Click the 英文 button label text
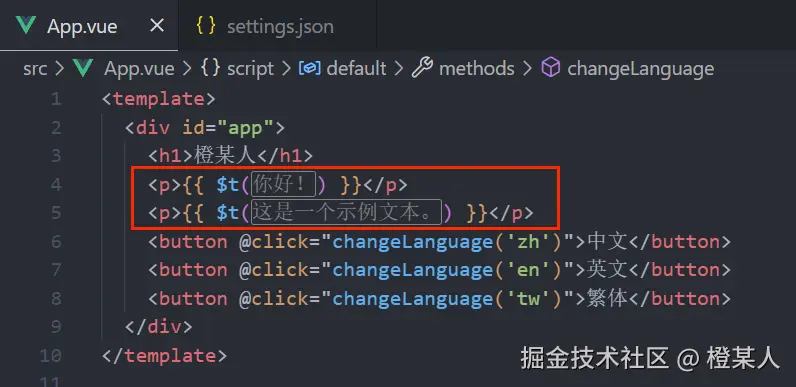Viewport: 796px width, 387px height. [608, 270]
